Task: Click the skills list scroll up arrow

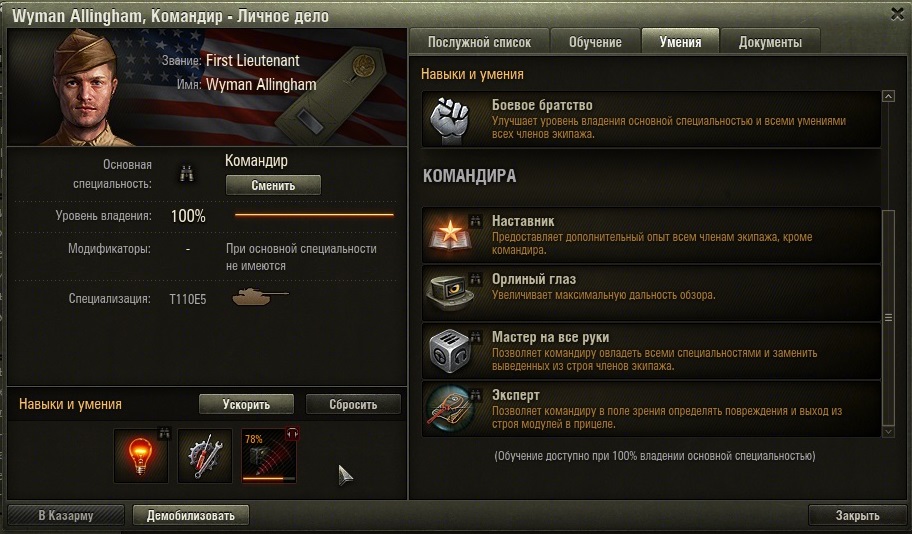Action: pos(888,96)
